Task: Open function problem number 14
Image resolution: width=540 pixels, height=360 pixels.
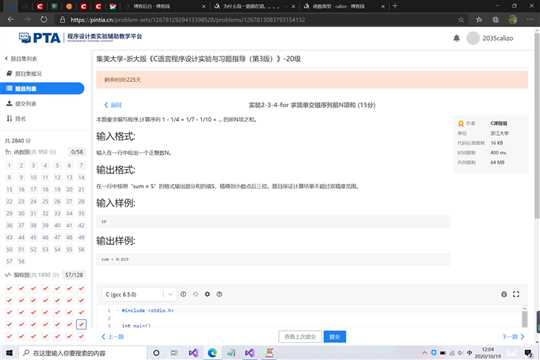Action: click(81, 177)
